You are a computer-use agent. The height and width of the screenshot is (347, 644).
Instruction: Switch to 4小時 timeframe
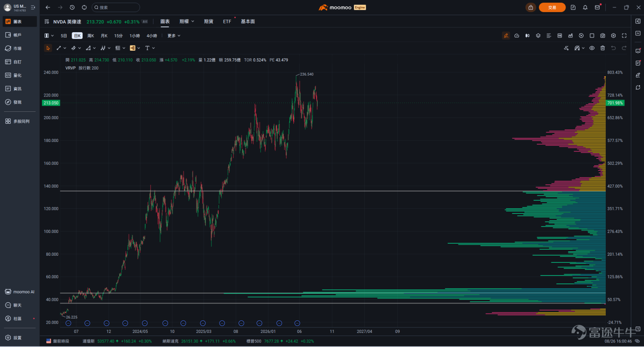(x=152, y=36)
